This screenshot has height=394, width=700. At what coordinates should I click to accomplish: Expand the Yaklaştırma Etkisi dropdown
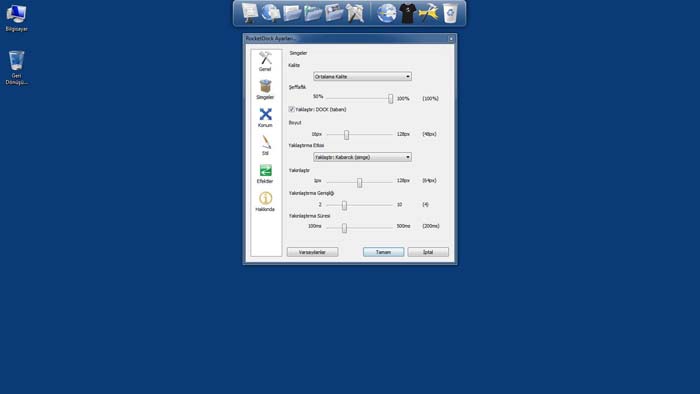(362, 157)
